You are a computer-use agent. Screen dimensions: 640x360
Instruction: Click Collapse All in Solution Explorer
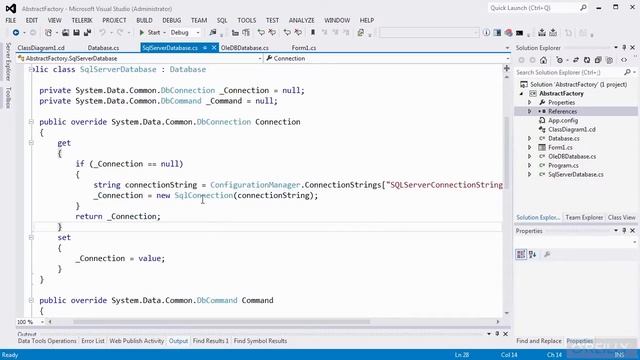(x=598, y=60)
